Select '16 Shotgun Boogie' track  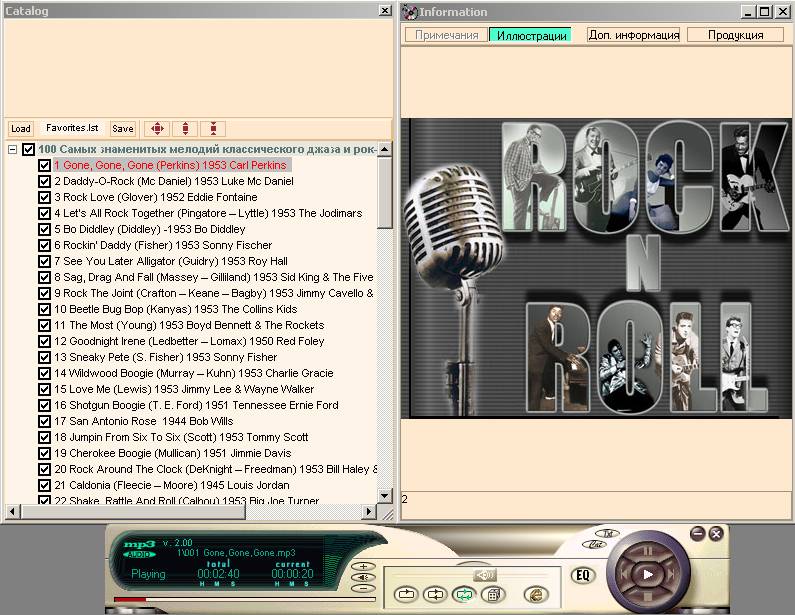[x=196, y=405]
